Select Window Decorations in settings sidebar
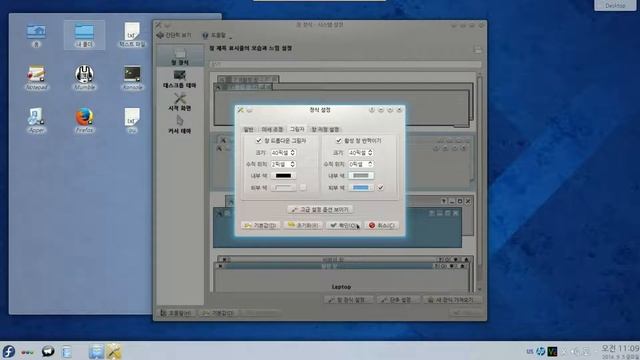The height and width of the screenshot is (360, 640). coord(180,57)
